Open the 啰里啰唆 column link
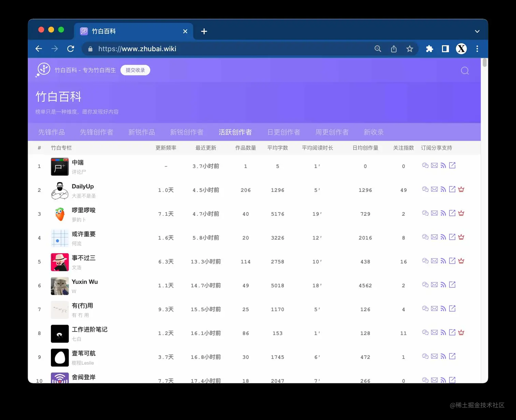The width and height of the screenshot is (516, 420). 84,210
